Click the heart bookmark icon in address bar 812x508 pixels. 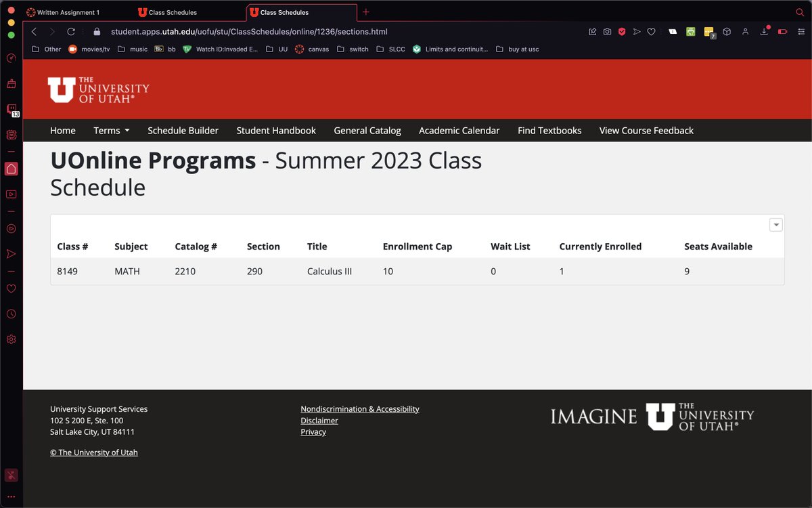[x=652, y=32]
